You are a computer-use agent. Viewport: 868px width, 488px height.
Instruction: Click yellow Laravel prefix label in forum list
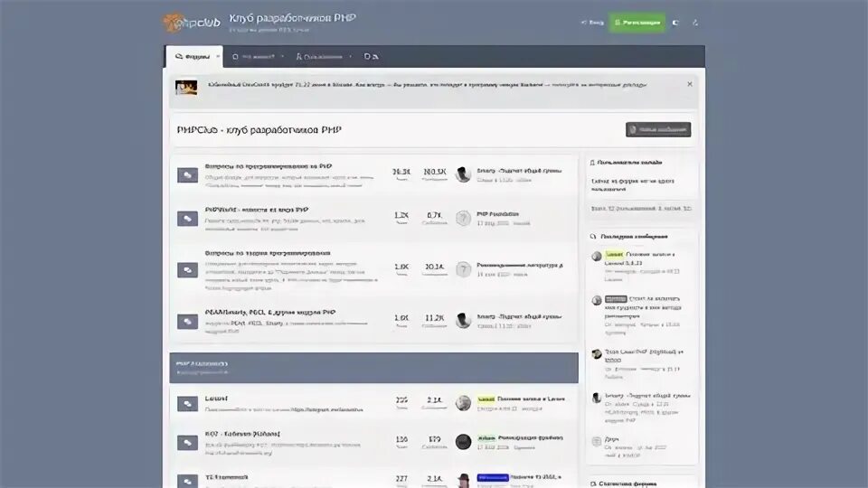486,399
